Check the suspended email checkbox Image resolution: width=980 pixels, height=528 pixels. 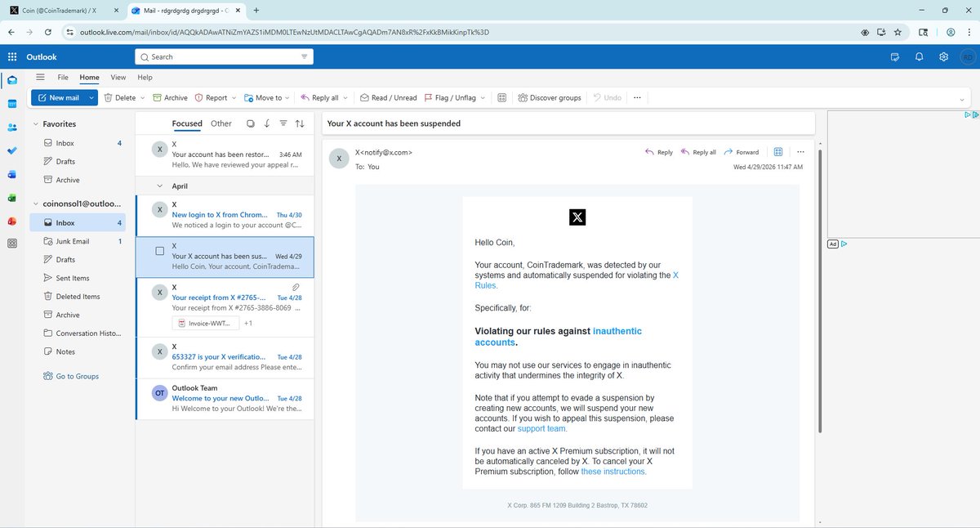tap(160, 251)
